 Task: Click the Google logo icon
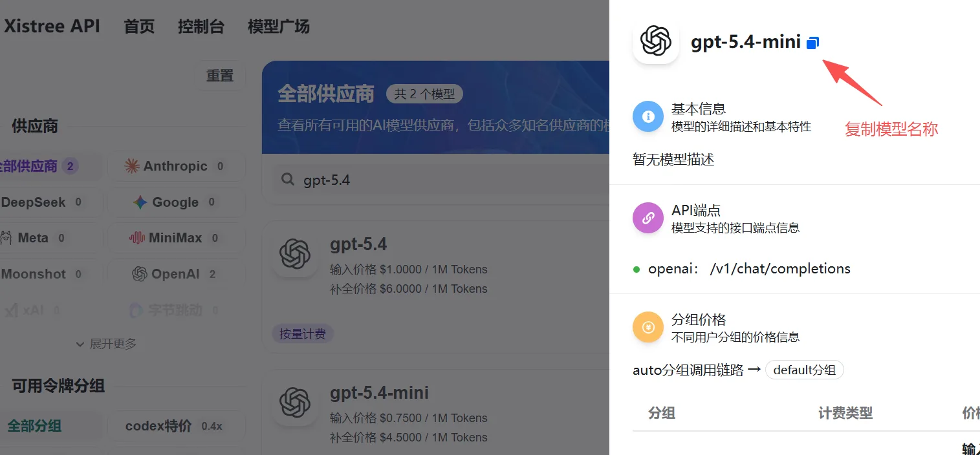(140, 202)
